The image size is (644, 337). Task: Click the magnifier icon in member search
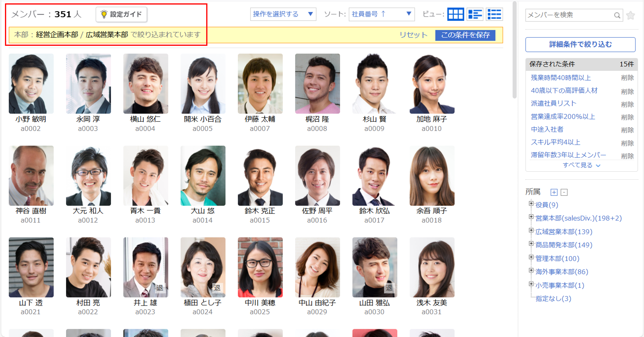(617, 16)
